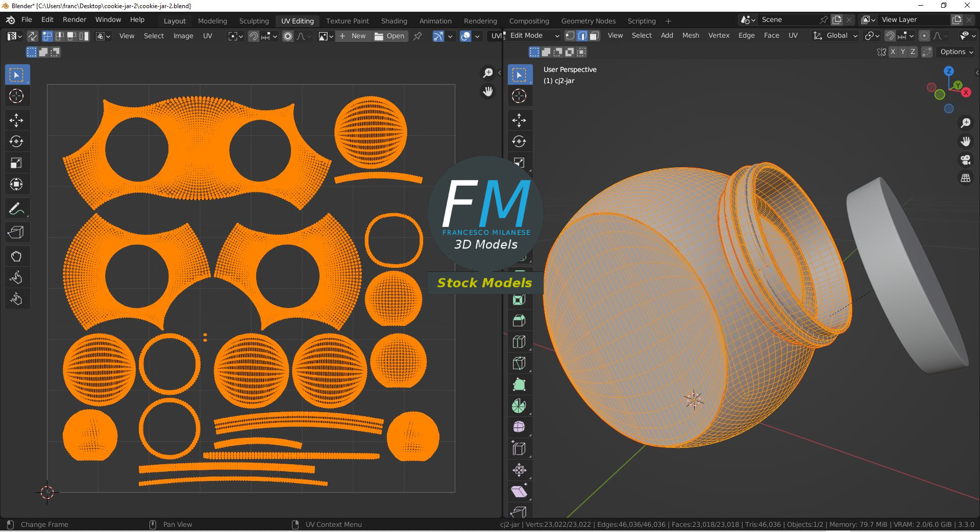Toggle proportional editing in the UV editor
Screen dimensions: 980x532
click(x=288, y=36)
